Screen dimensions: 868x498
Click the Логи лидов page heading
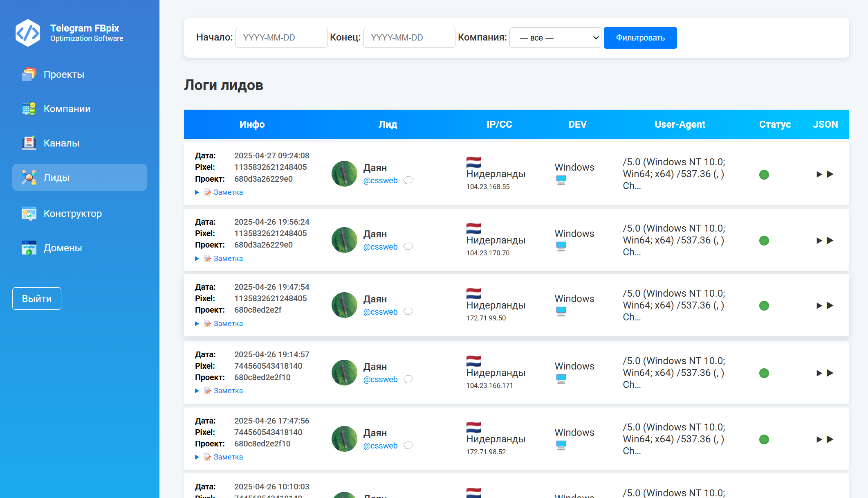[x=224, y=85]
